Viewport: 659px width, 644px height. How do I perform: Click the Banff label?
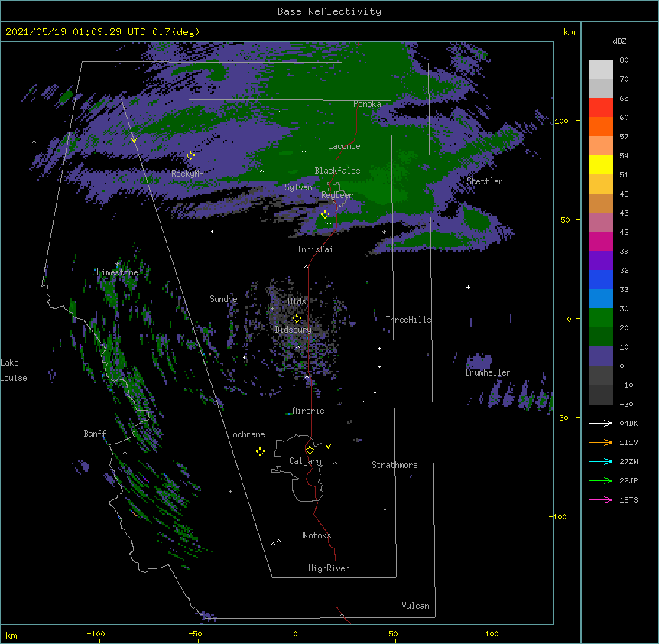(95, 434)
